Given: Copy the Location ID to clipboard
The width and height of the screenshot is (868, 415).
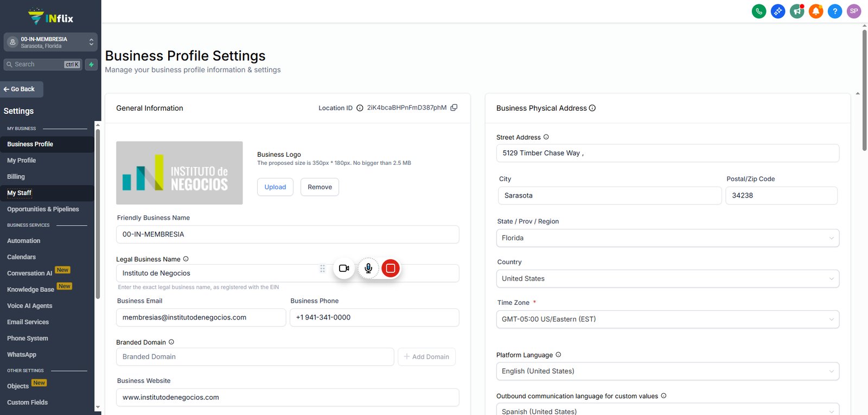Looking at the screenshot, I should point(454,107).
